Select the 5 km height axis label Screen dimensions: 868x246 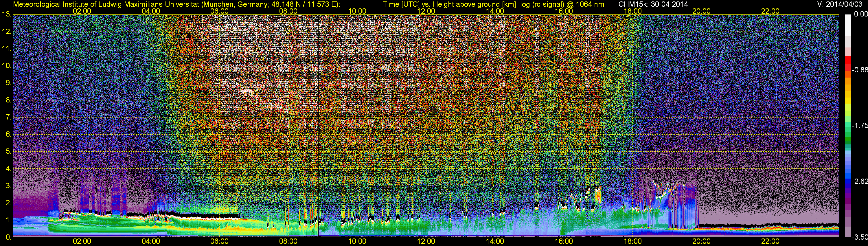pyautogui.click(x=8, y=152)
